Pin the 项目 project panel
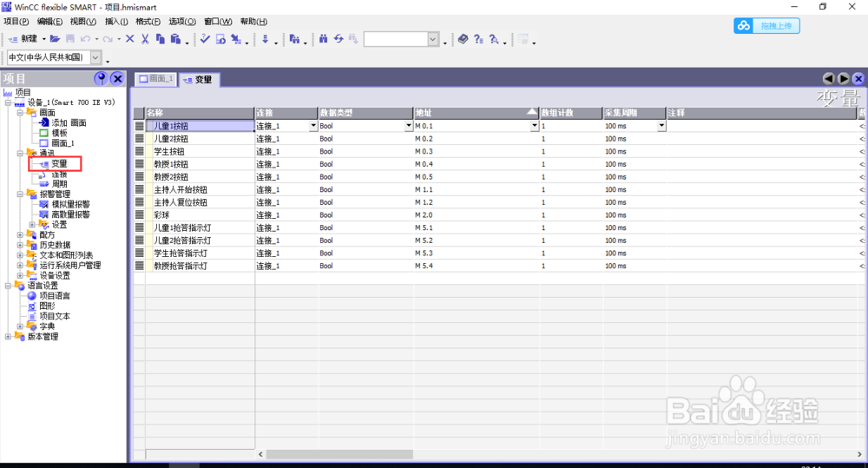Viewport: 868px width, 468px height. point(101,79)
